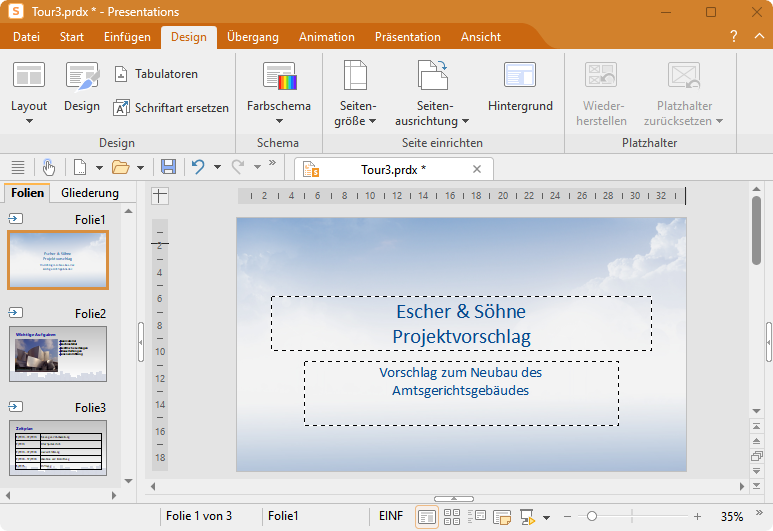Screen dimensions: 773x531
Task: Select the Folie2 slide thumbnail
Action: [x=58, y=354]
